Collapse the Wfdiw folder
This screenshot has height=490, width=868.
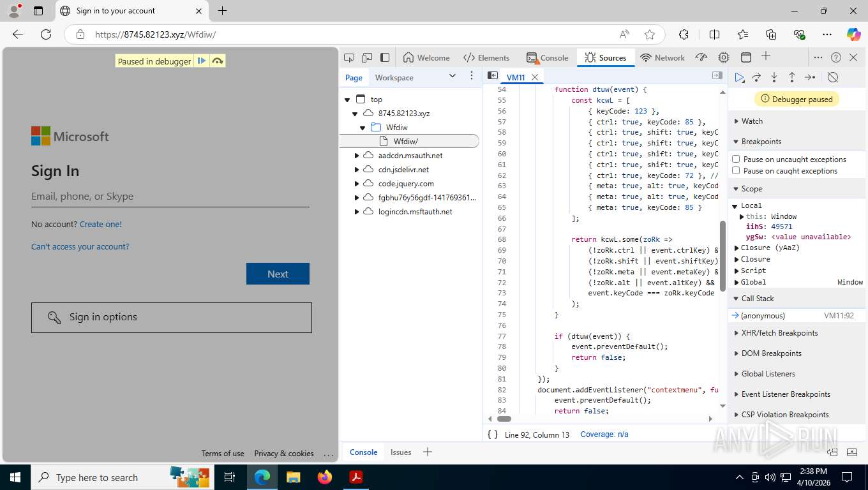pyautogui.click(x=363, y=128)
